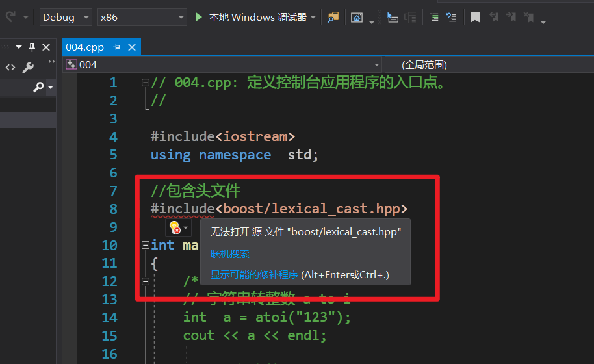Click 显示可能的修补程序 link
The image size is (594, 364).
[x=254, y=274]
